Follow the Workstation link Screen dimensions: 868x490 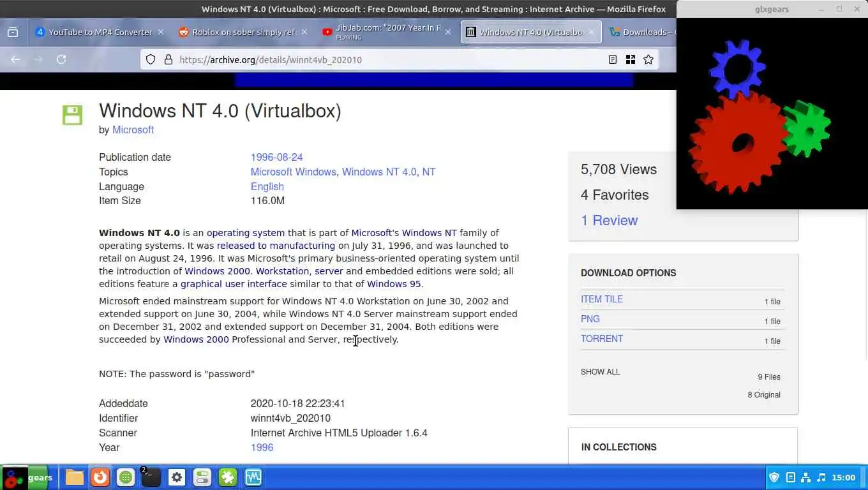(282, 271)
